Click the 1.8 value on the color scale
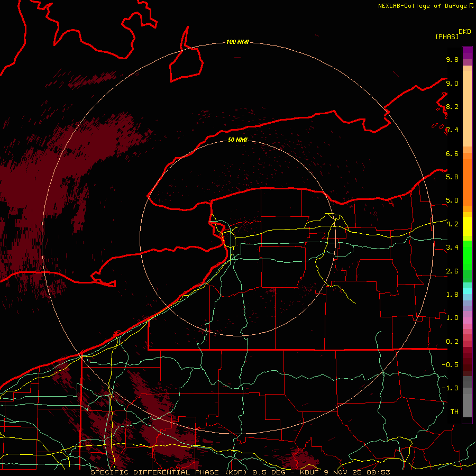 tap(452, 295)
